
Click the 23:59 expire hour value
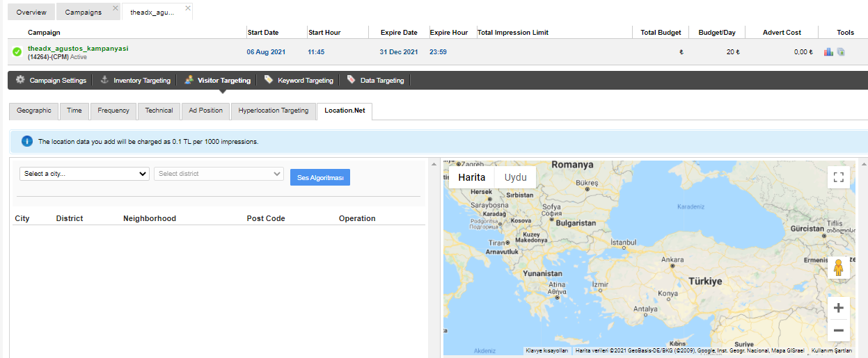(438, 52)
